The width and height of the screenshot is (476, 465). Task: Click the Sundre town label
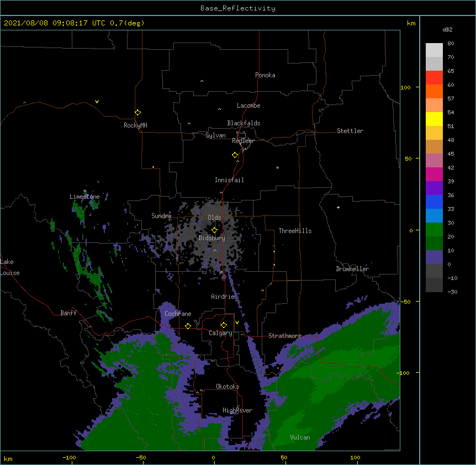161,216
